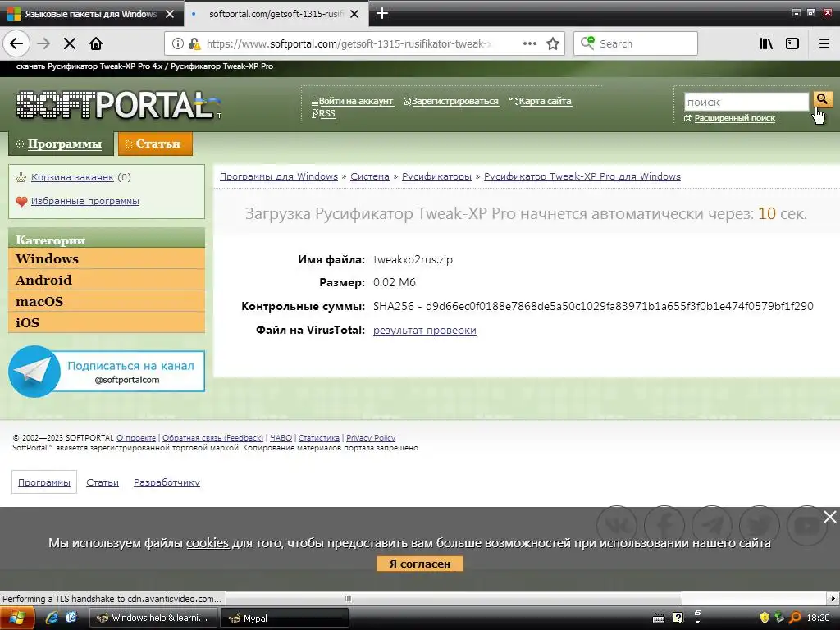Go back to the previous page

pos(16,44)
